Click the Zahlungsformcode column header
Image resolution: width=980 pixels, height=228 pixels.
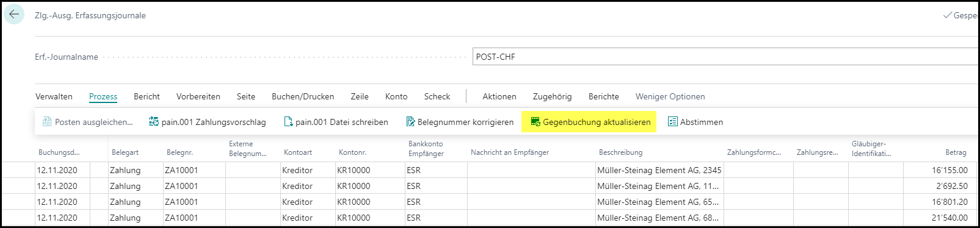click(x=754, y=152)
